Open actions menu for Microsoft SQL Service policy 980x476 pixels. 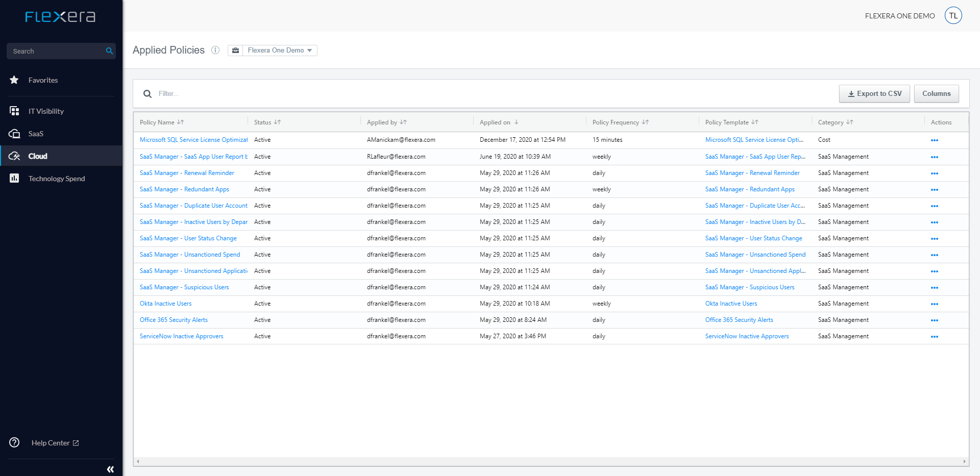[934, 140]
